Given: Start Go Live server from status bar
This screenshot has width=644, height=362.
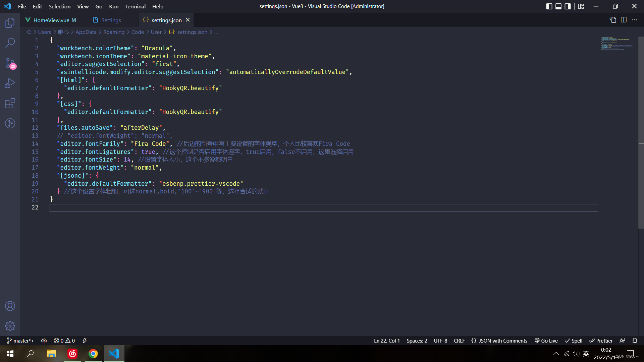Looking at the screenshot, I should tap(546, 341).
